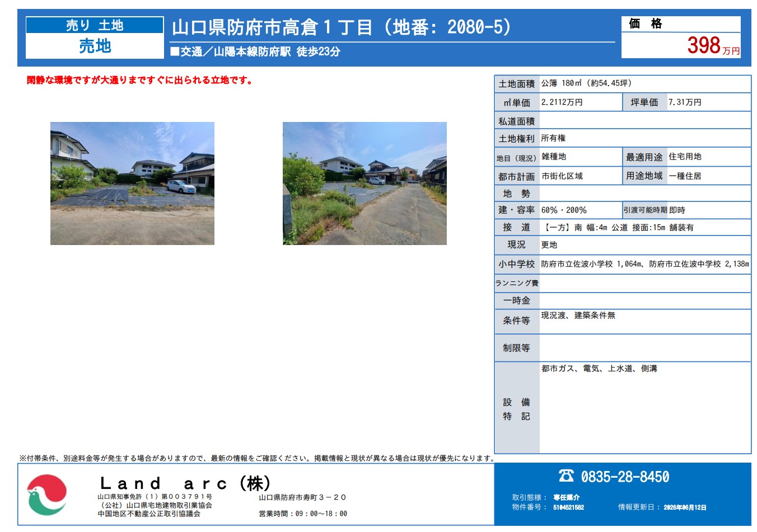Select the 売り 土地 header label

95,25
